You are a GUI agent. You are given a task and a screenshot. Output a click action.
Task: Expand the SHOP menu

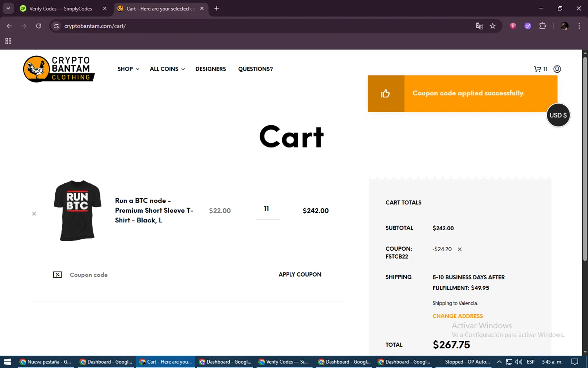click(x=128, y=69)
